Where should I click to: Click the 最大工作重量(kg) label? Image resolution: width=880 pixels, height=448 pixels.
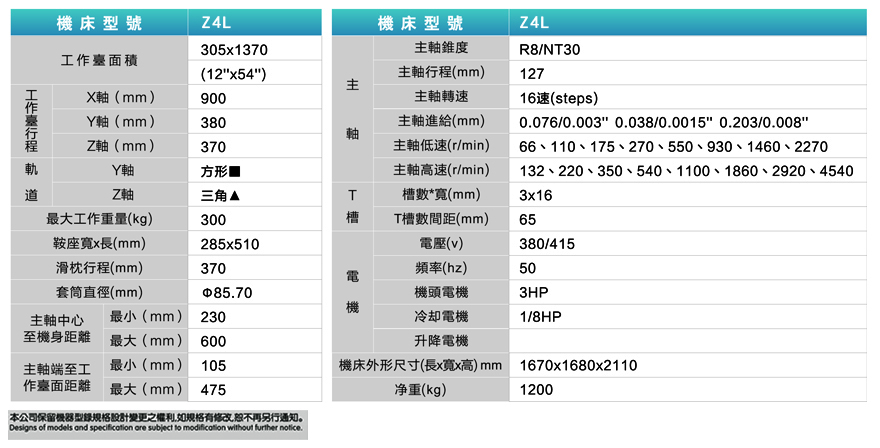click(99, 219)
